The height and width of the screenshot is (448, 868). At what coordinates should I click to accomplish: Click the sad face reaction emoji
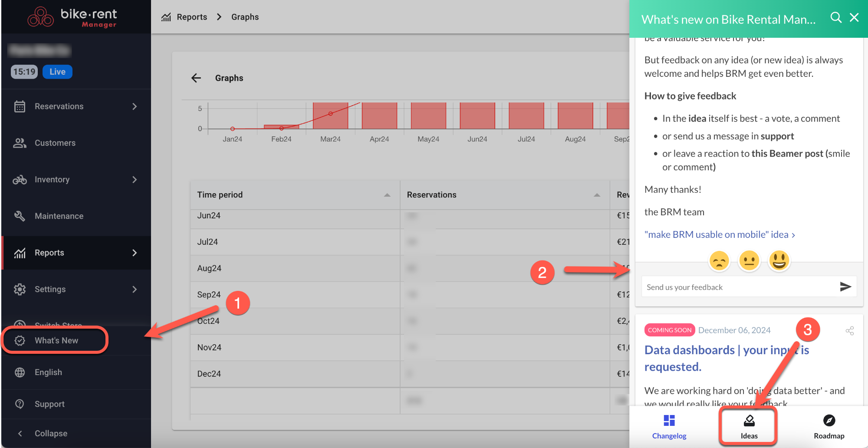click(719, 261)
